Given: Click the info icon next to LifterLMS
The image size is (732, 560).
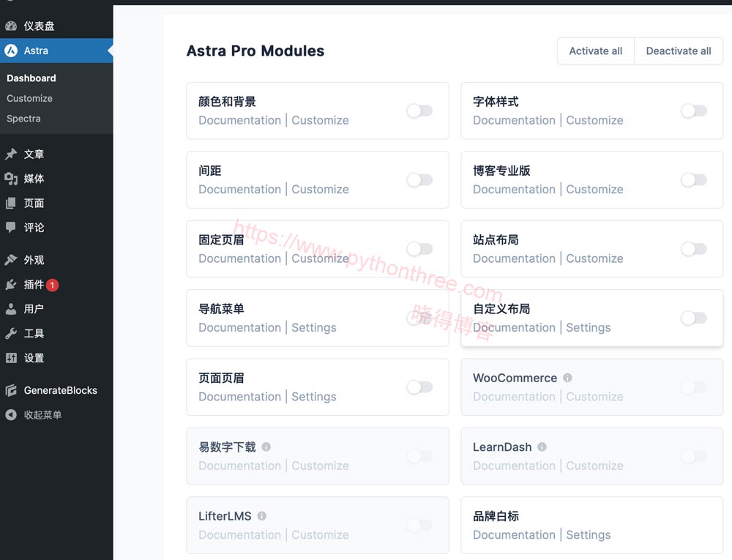Looking at the screenshot, I should pyautogui.click(x=262, y=515).
